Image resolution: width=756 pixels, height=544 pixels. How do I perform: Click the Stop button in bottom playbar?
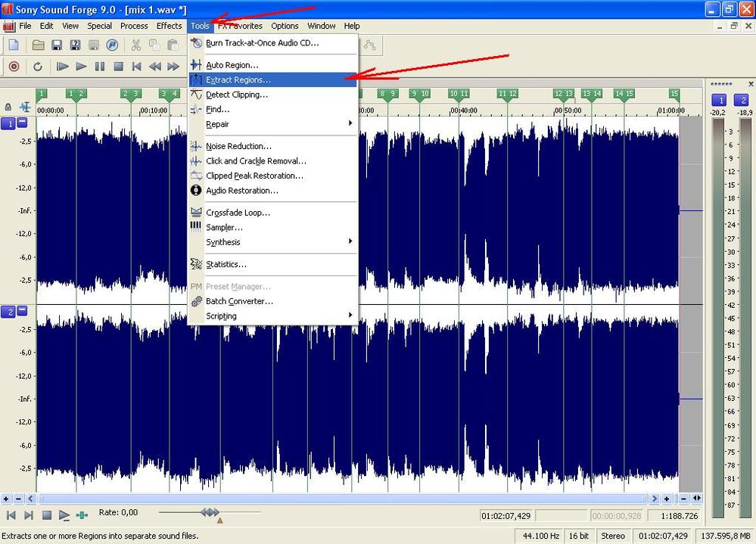(47, 515)
